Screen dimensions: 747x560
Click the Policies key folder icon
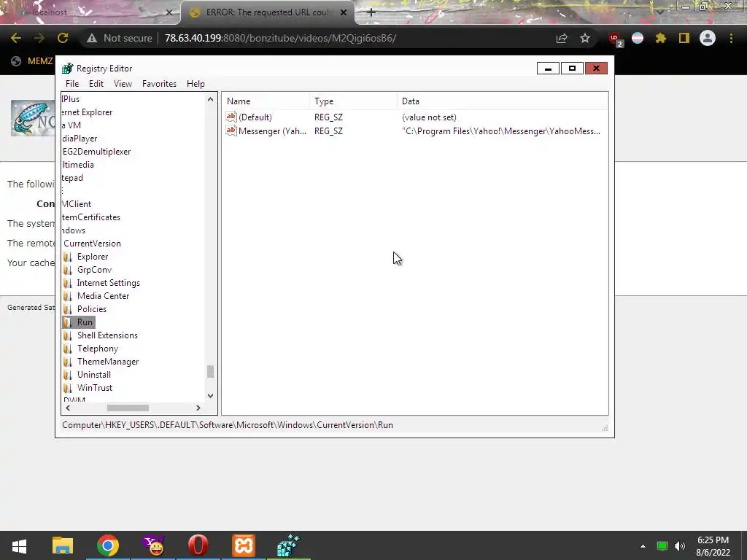(x=68, y=309)
